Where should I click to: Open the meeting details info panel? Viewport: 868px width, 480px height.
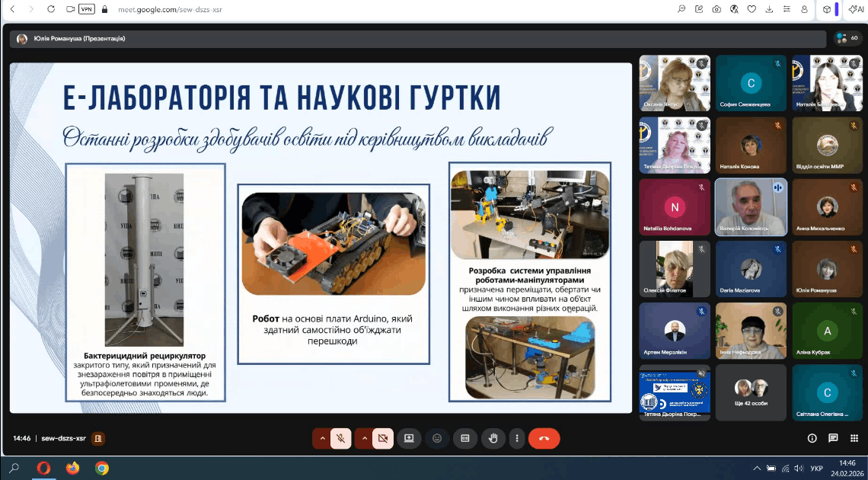click(812, 438)
